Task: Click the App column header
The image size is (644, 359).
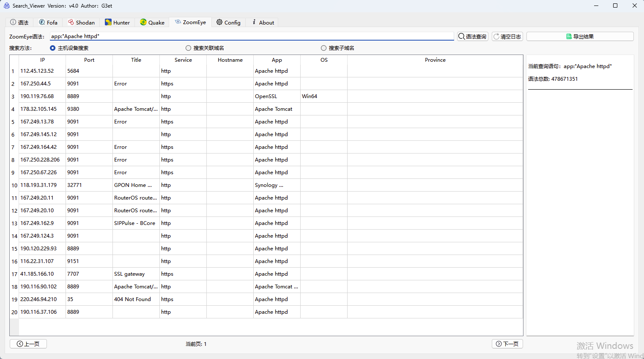Action: coord(277,60)
